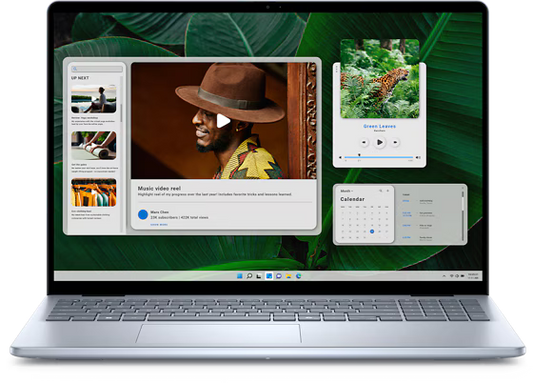533x383 pixels.
Task: Select the 'UP NEXT' heading text
Action: 80,78
